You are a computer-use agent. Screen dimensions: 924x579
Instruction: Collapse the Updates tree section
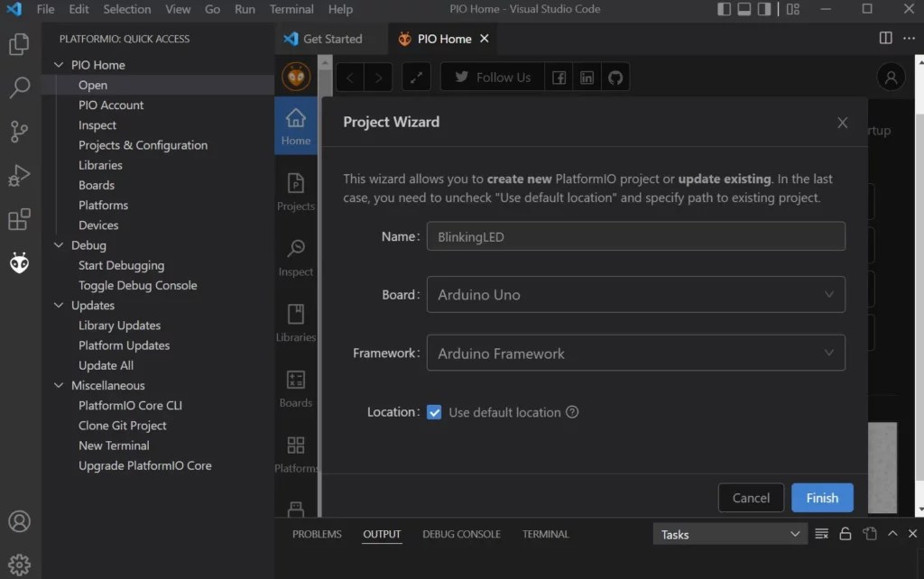pyautogui.click(x=59, y=305)
